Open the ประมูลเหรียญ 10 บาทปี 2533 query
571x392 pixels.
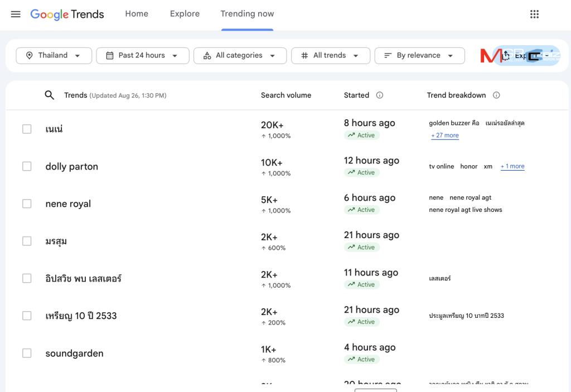pos(467,316)
